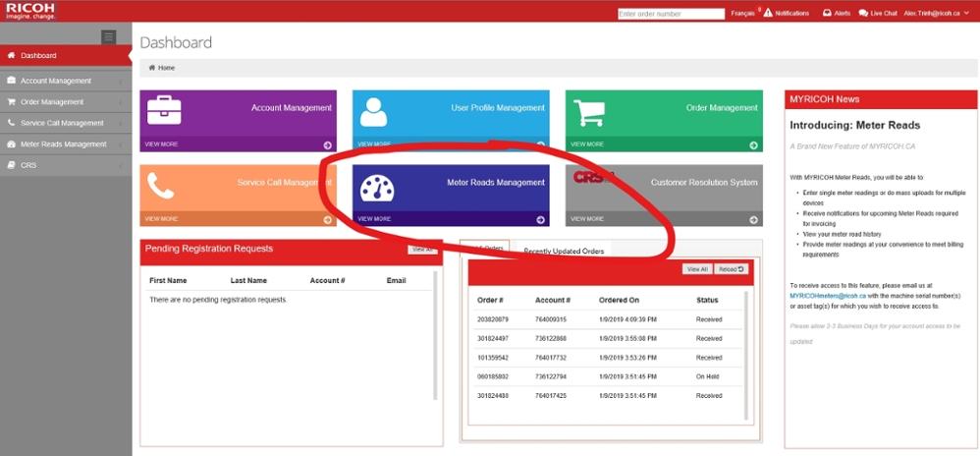Click the CRS book icon in sidebar
Viewport: 980px width, 456px height.
[x=11, y=166]
